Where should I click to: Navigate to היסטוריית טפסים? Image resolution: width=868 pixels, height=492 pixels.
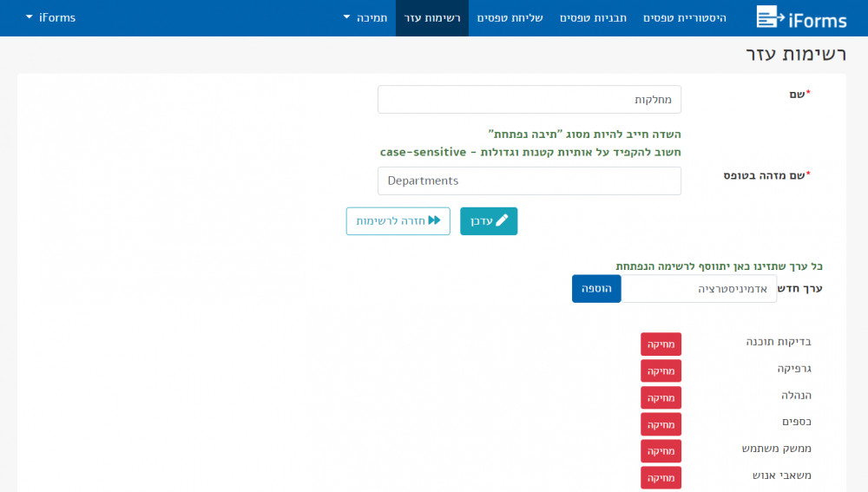(685, 17)
